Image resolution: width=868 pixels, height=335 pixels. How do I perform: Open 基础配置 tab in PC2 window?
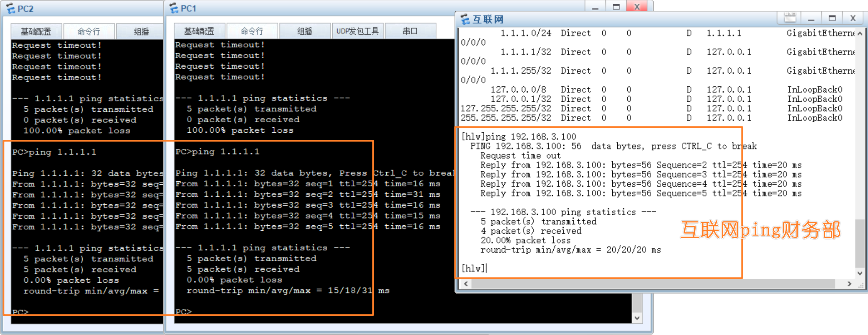point(36,31)
